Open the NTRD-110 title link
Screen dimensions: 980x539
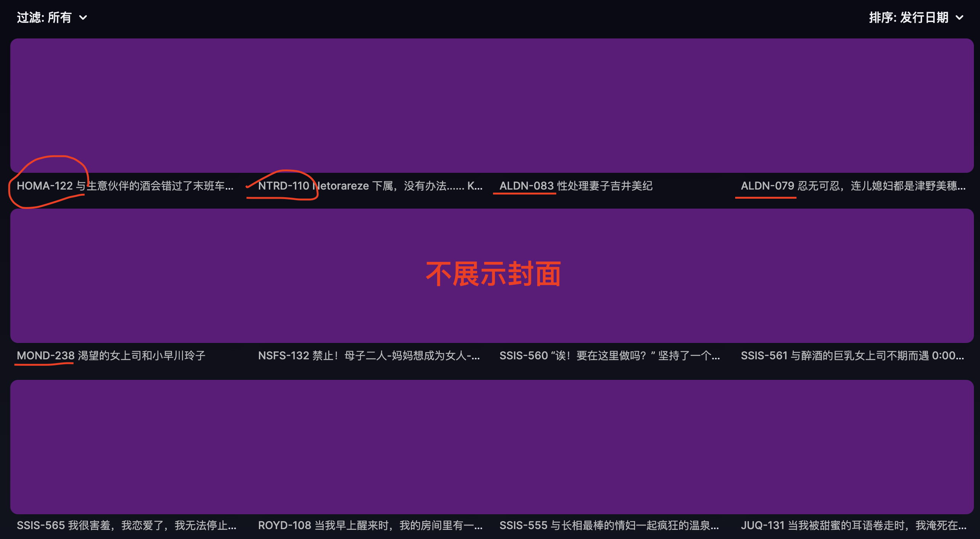[x=370, y=186]
